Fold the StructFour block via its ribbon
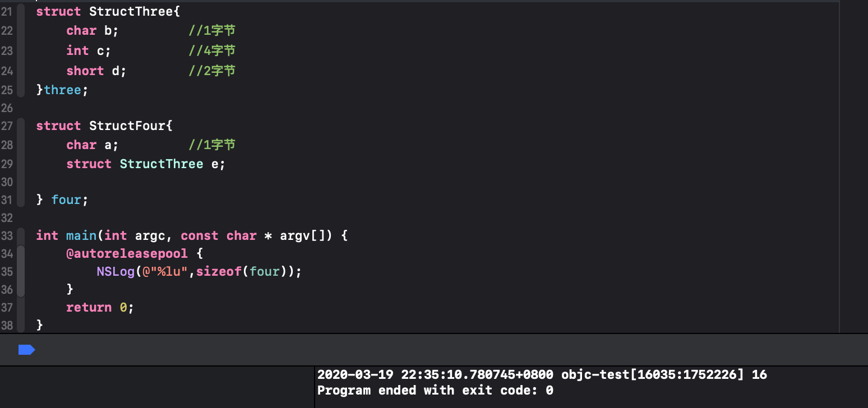This screenshot has width=868, height=408. (21, 163)
